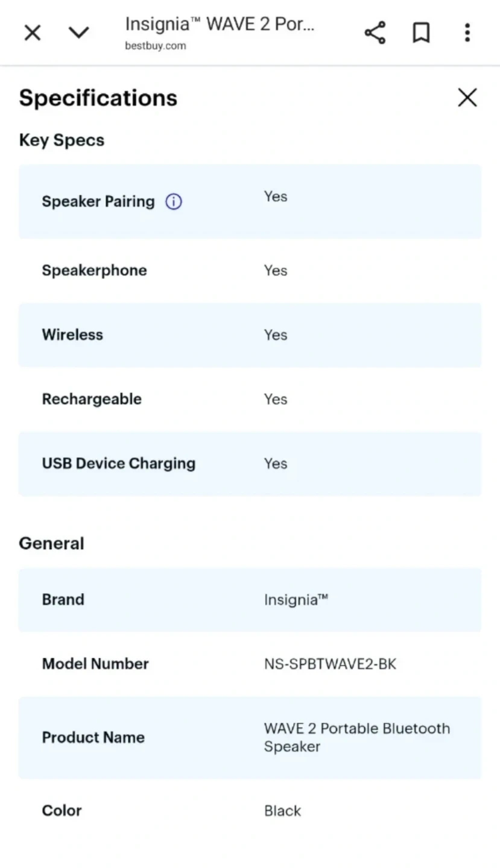
Task: Show the Speaker Pairing info tooltip
Action: pos(174,202)
